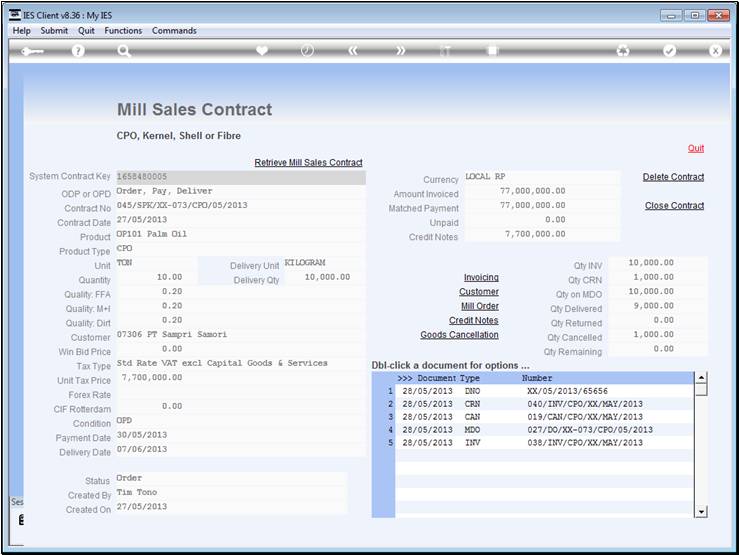739x555 pixels.
Task: Open the Invoicing link
Action: tap(481, 278)
